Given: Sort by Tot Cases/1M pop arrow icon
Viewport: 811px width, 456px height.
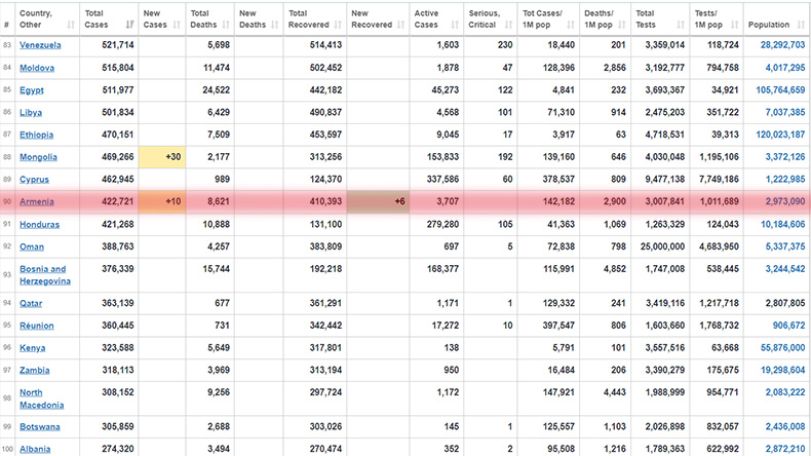Looking at the screenshot, I should point(570,24).
